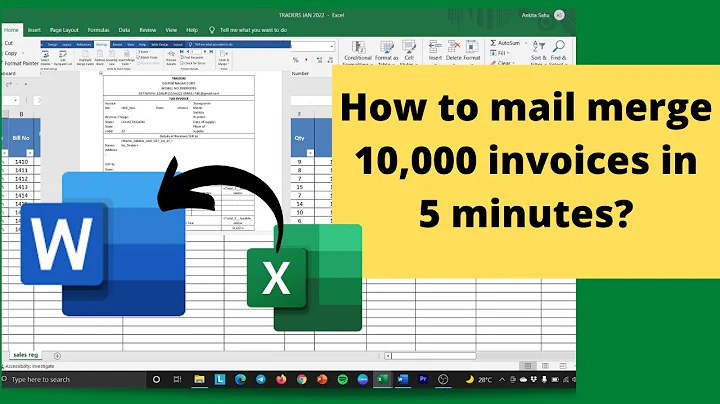Viewport: 720px width, 404px height.
Task: Open the Formulas tab
Action: pyautogui.click(x=98, y=30)
